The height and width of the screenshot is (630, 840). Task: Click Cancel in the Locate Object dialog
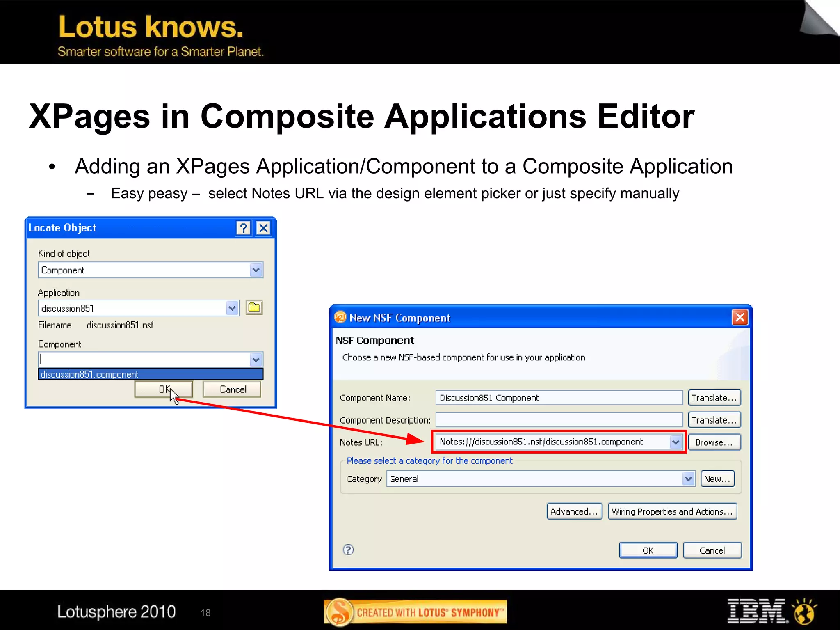233,389
